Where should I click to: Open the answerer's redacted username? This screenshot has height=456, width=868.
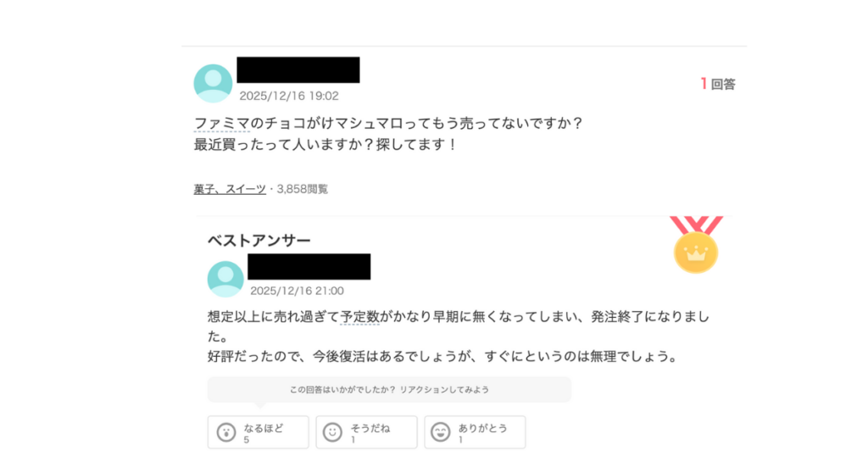point(309,266)
